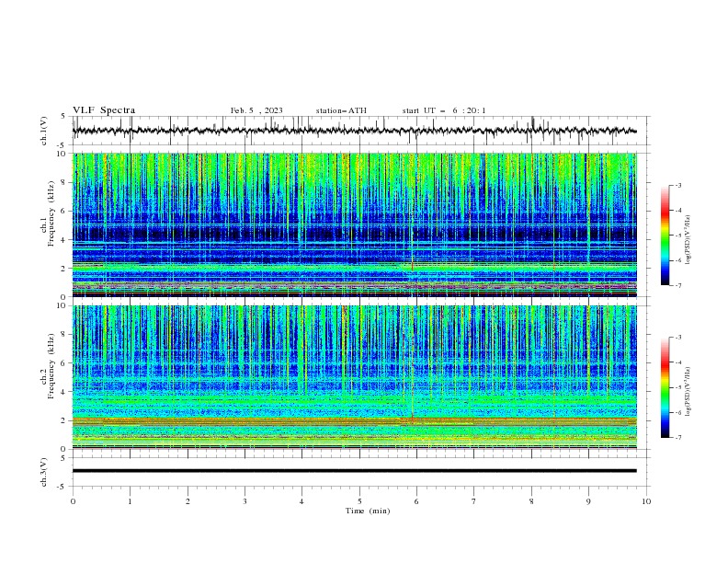Click the ch.2 spectrogram panel
The width and height of the screenshot is (728, 563).
pyautogui.click(x=354, y=377)
